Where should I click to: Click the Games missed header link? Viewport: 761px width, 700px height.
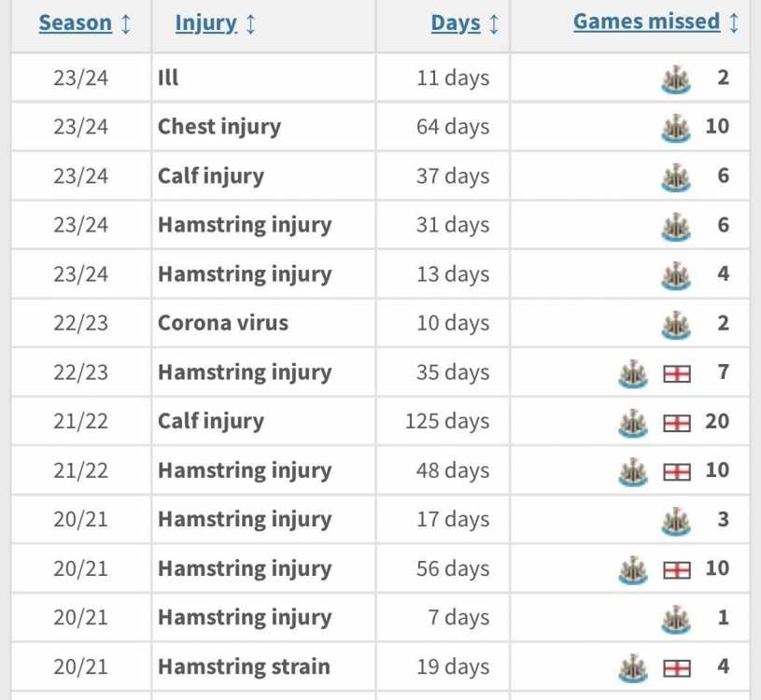pyautogui.click(x=646, y=21)
